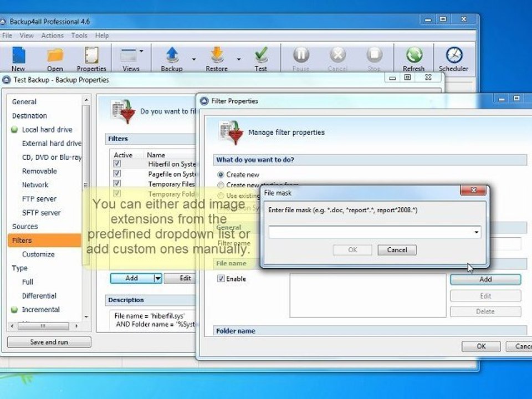Select Create new starting from radio button
The width and height of the screenshot is (532, 399).
point(221,185)
